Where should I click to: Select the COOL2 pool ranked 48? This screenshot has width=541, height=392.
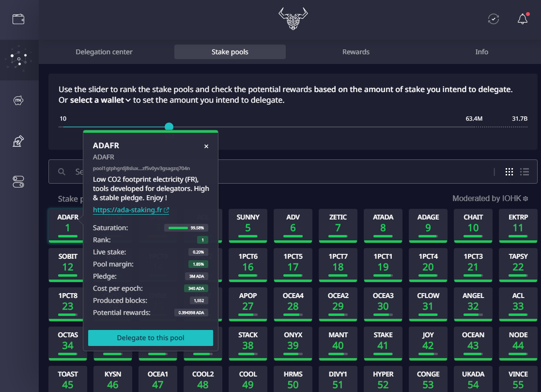pos(203,379)
